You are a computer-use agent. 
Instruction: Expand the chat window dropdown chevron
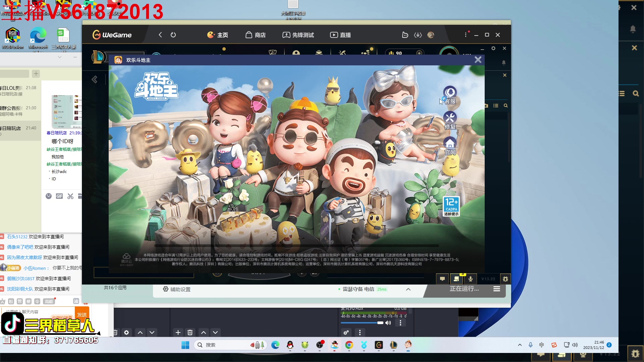pyautogui.click(x=60, y=57)
